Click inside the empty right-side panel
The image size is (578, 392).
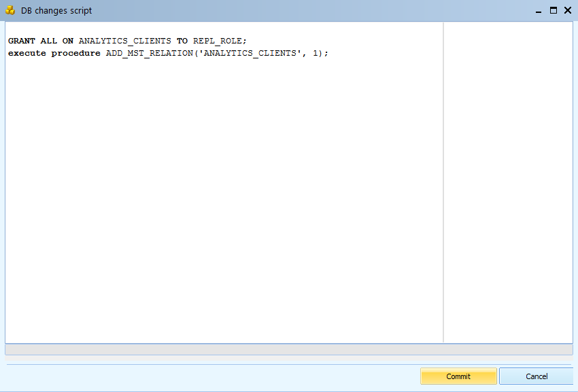[508, 182]
